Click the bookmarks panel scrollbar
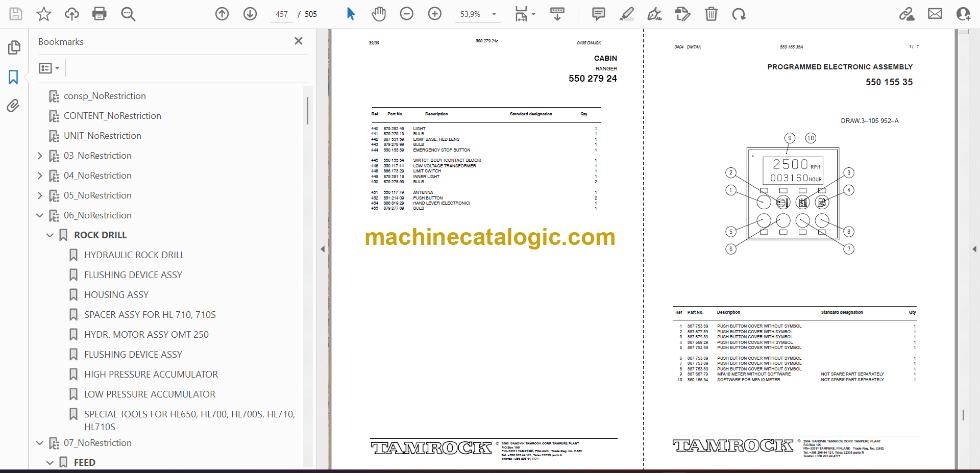Viewport: 980px width, 473px height. 307,110
